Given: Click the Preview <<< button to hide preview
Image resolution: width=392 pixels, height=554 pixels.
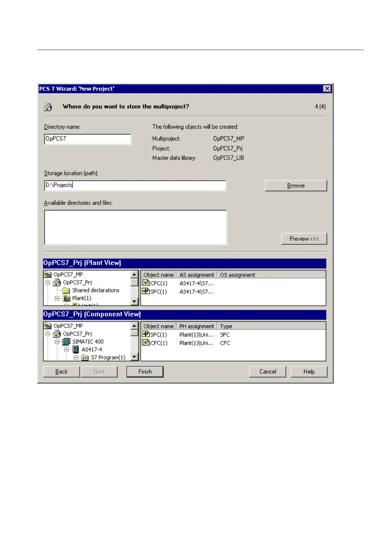Looking at the screenshot, I should click(x=304, y=239).
